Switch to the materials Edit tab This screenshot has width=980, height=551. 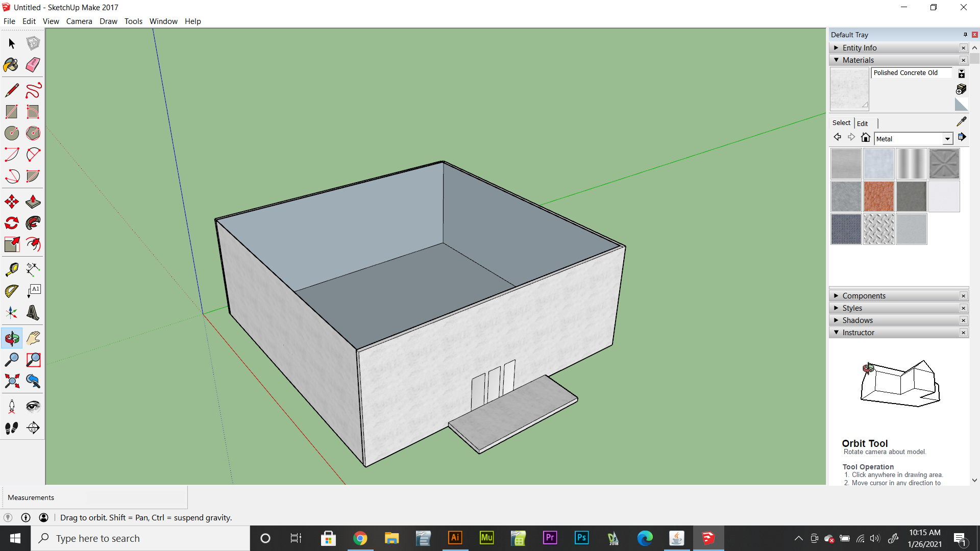coord(863,123)
